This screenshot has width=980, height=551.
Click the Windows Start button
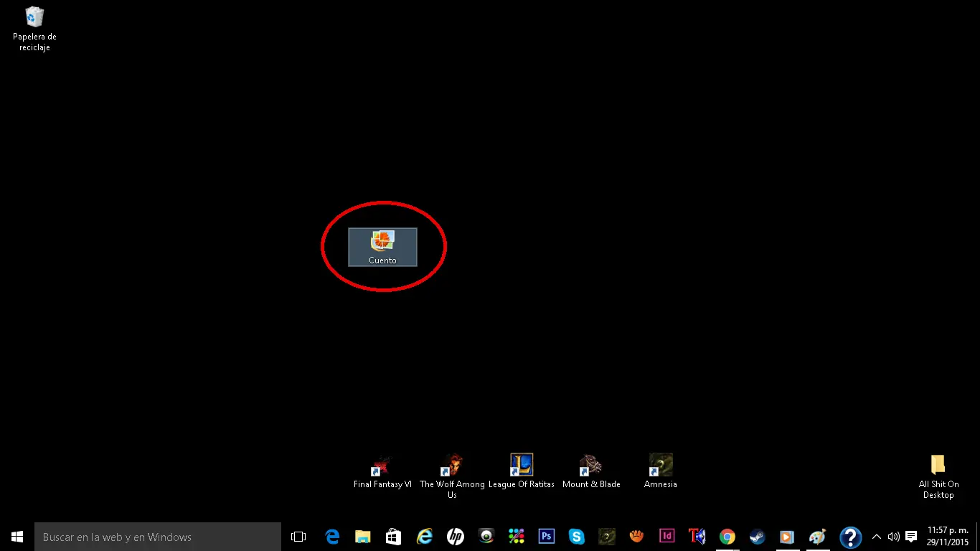coord(17,537)
